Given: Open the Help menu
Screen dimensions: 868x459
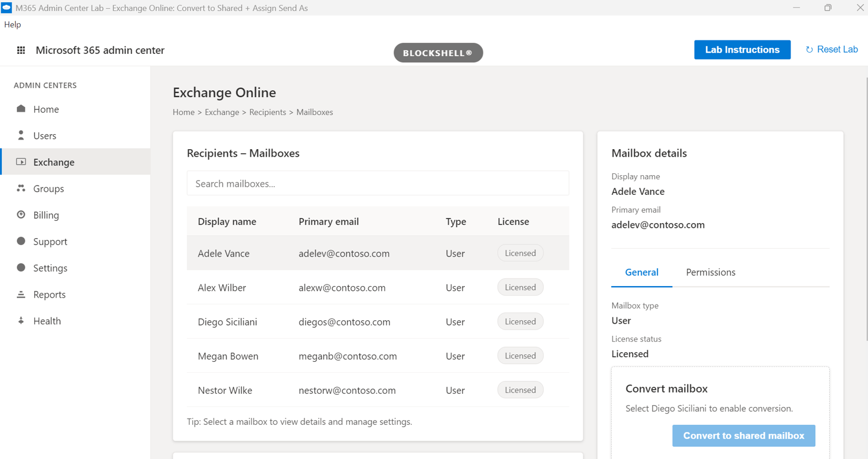Looking at the screenshot, I should pos(12,24).
